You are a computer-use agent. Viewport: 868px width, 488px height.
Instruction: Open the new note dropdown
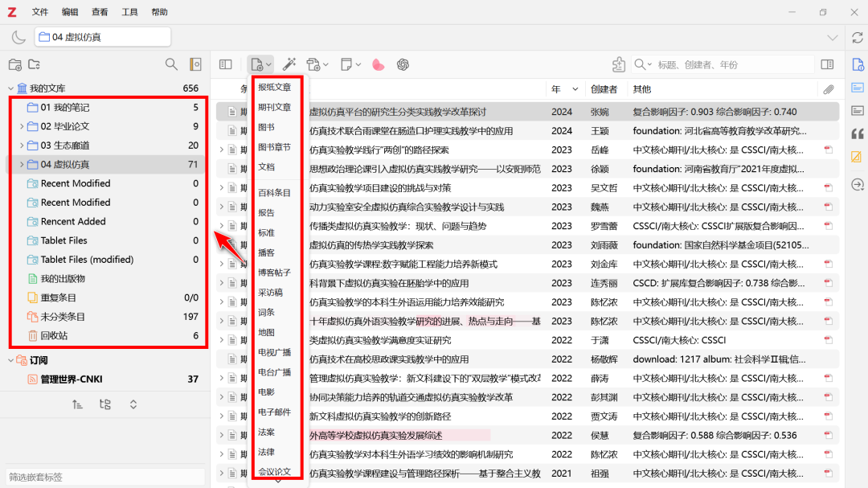point(350,64)
